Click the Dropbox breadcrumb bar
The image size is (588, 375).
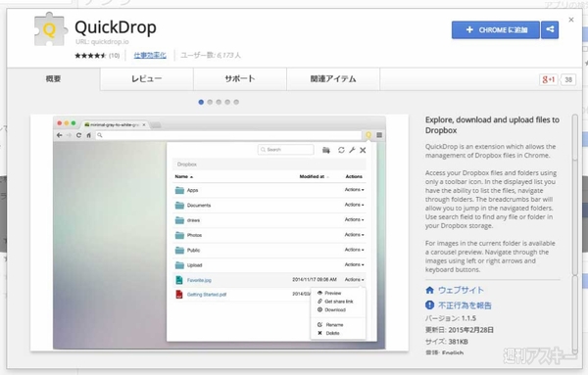(269, 164)
